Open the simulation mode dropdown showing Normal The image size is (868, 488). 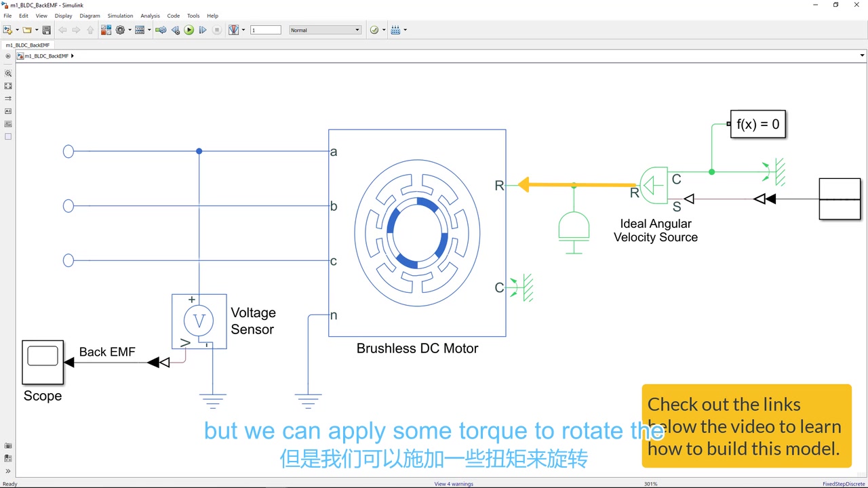[x=325, y=29]
